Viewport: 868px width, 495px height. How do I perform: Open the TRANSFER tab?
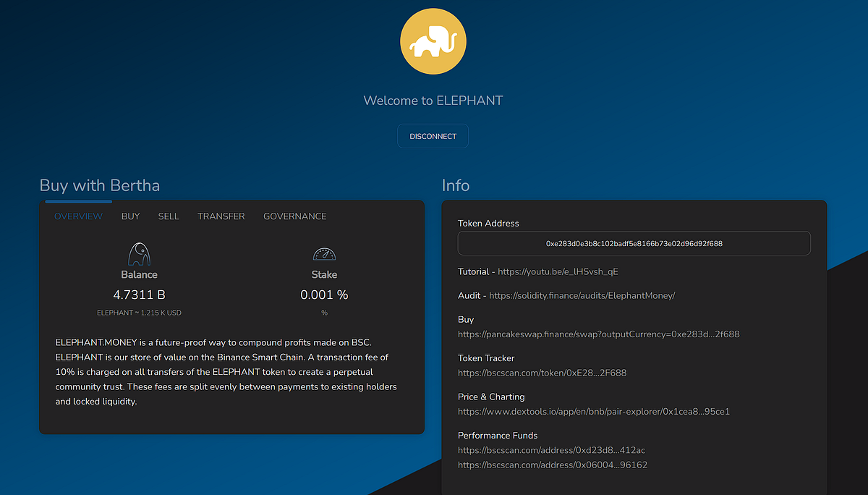(221, 216)
